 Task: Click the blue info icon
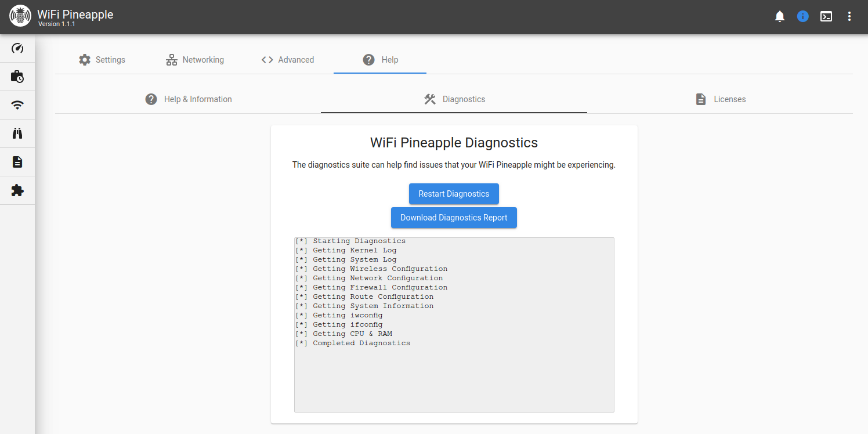tap(803, 17)
